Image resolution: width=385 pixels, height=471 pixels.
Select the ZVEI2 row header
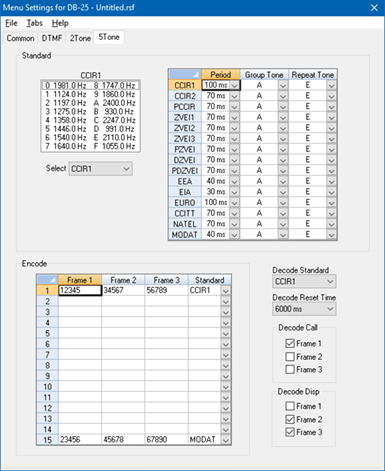pyautogui.click(x=185, y=128)
